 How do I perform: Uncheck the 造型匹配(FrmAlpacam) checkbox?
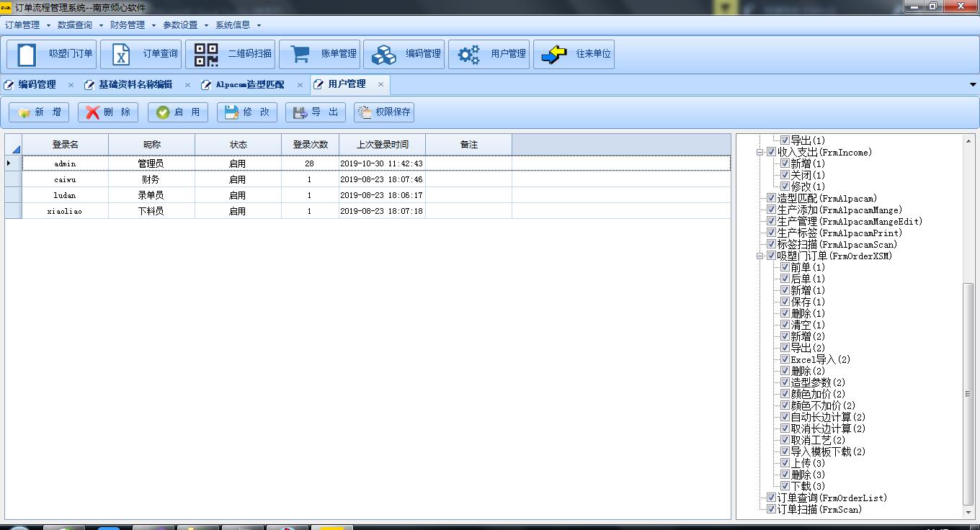771,198
